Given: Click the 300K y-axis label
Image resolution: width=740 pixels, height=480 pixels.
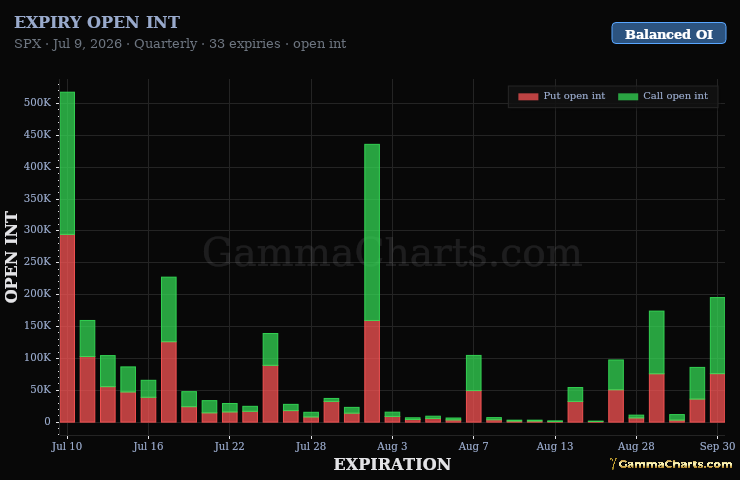Looking at the screenshot, I should [x=37, y=230].
